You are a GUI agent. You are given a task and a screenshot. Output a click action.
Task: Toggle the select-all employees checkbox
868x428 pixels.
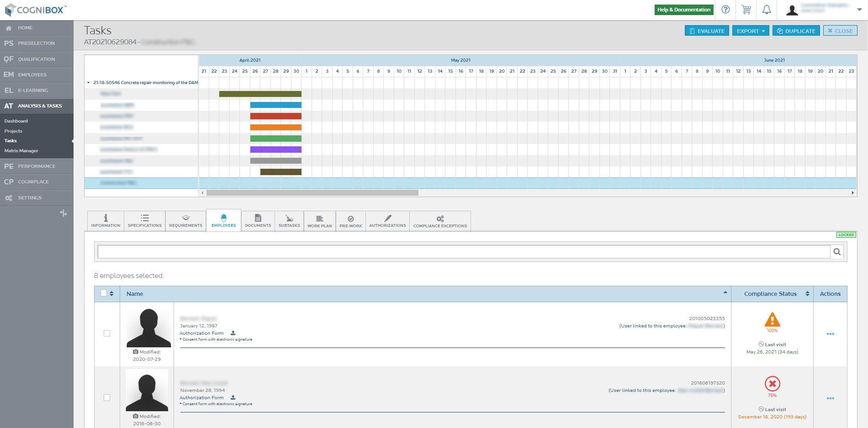[x=104, y=293]
